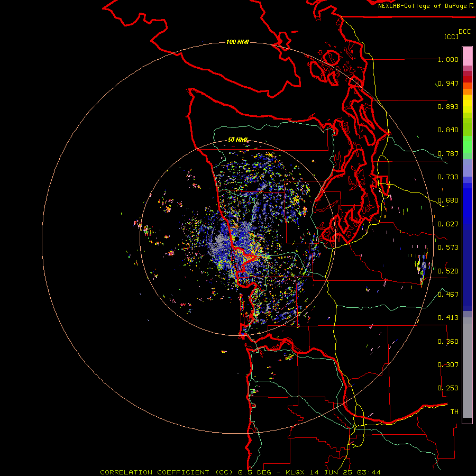Click the 0.5 DEG elevation text
The image size is (476, 476).
pyautogui.click(x=255, y=472)
